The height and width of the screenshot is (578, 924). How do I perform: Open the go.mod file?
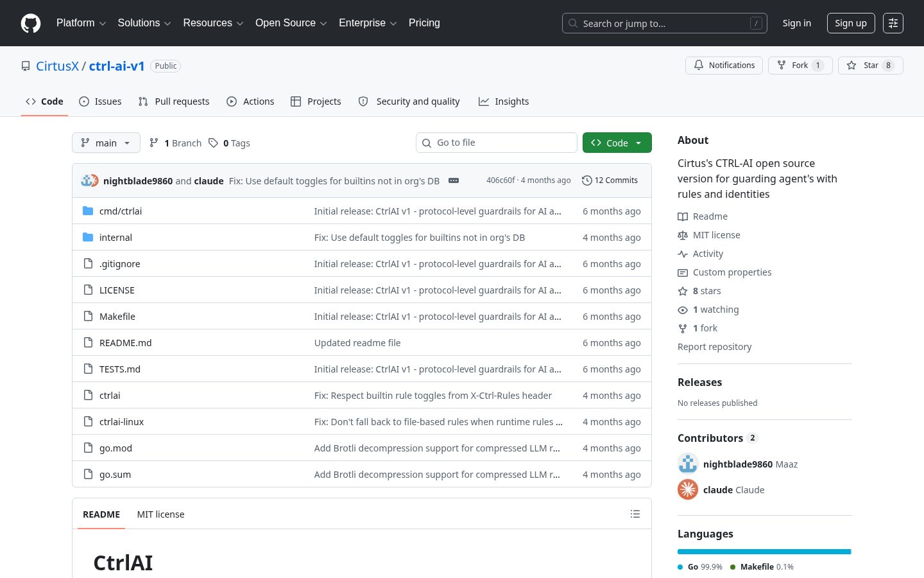tap(116, 448)
